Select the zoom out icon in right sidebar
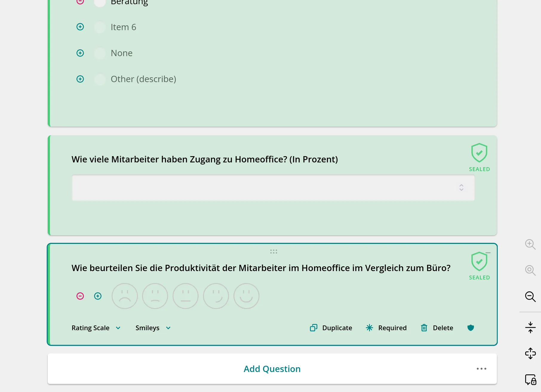Screen dimensions: 541x392 click(x=530, y=297)
